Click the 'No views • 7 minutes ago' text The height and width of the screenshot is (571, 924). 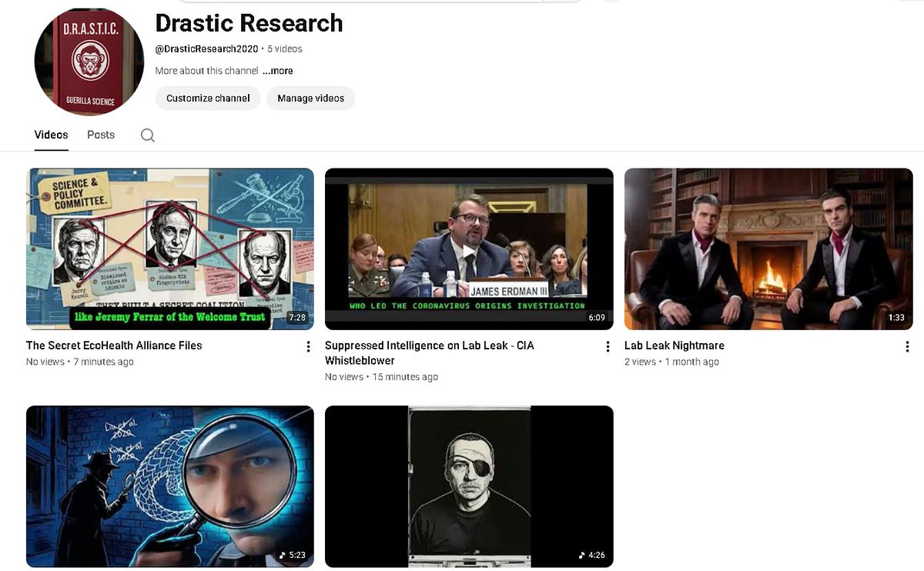pos(80,362)
